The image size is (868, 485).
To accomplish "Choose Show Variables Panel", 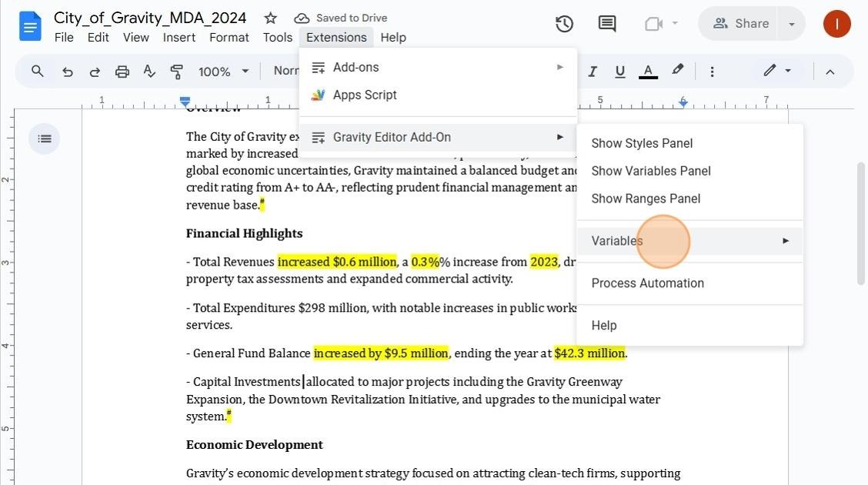I will (x=689, y=171).
